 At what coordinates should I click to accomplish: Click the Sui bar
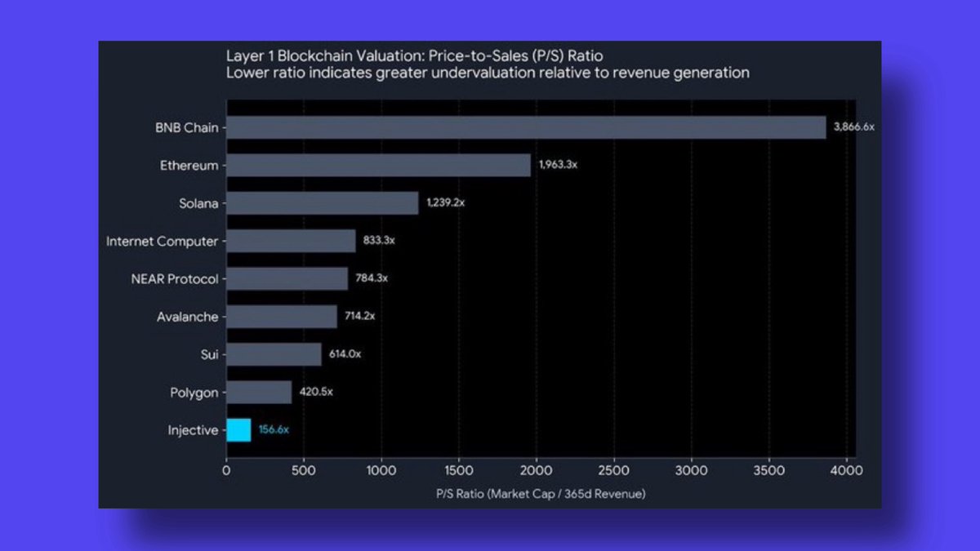(274, 354)
